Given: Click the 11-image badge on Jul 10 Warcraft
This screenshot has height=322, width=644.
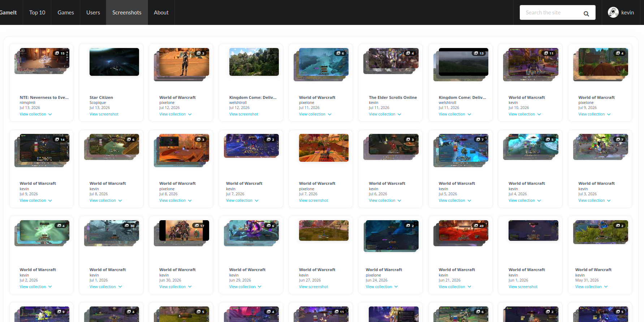Looking at the screenshot, I should (549, 53).
